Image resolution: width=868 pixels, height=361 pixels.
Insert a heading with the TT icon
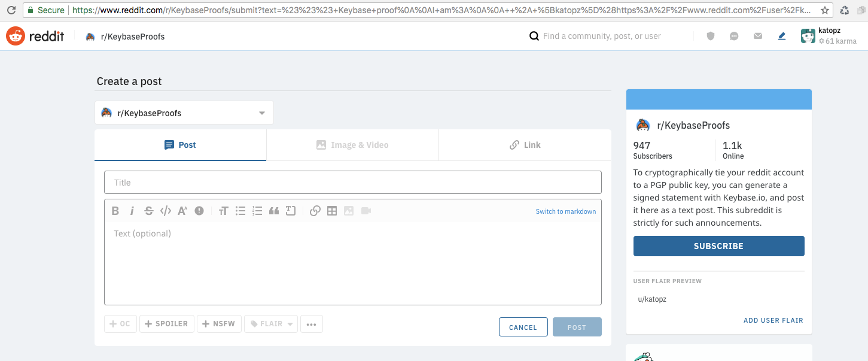pos(223,211)
